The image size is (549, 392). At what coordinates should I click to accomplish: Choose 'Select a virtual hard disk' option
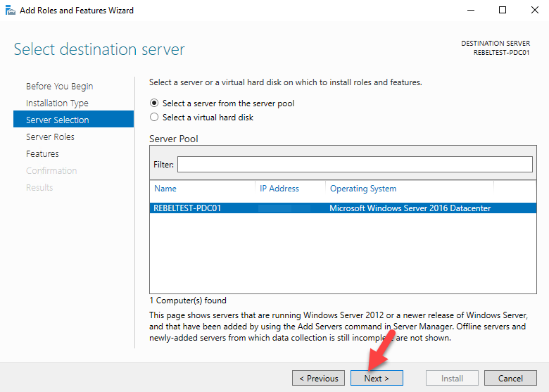point(155,118)
